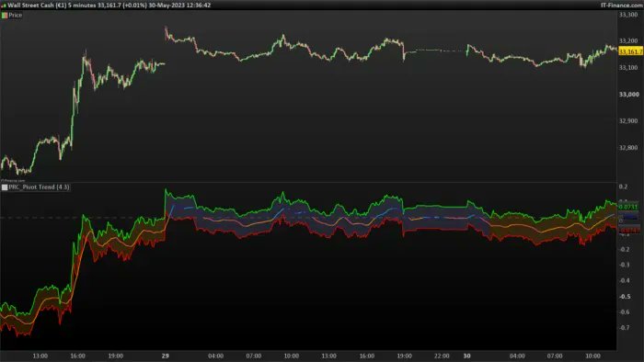
Task: Click the IT-Finance.com link at top right
Action: pos(621,6)
